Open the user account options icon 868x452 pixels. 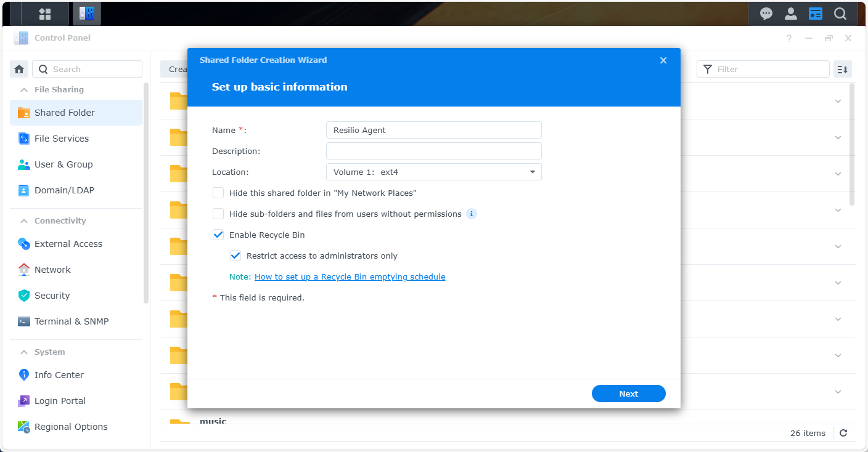point(791,14)
